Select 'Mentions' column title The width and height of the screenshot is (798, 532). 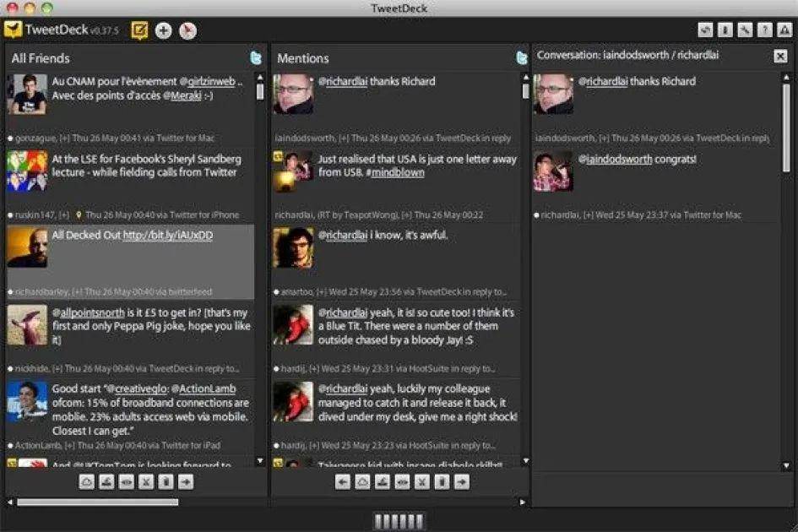pos(303,58)
